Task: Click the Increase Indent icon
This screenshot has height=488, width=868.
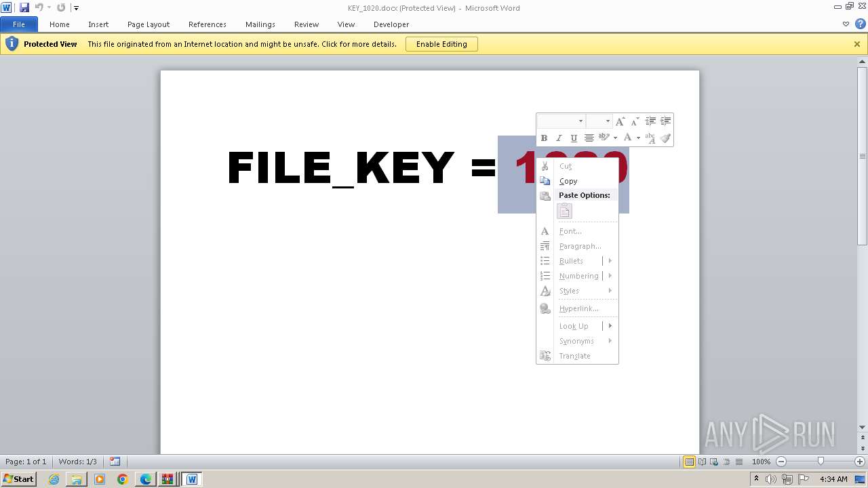Action: 666,121
